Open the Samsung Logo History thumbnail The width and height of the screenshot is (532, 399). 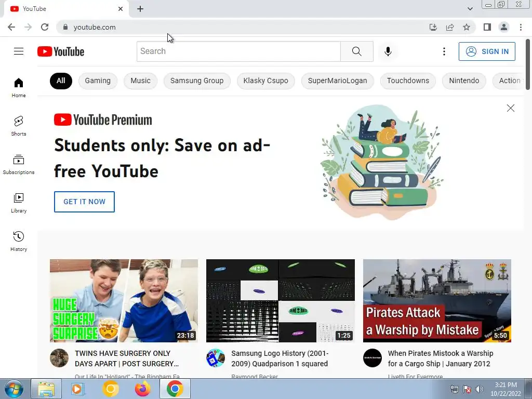tap(280, 301)
